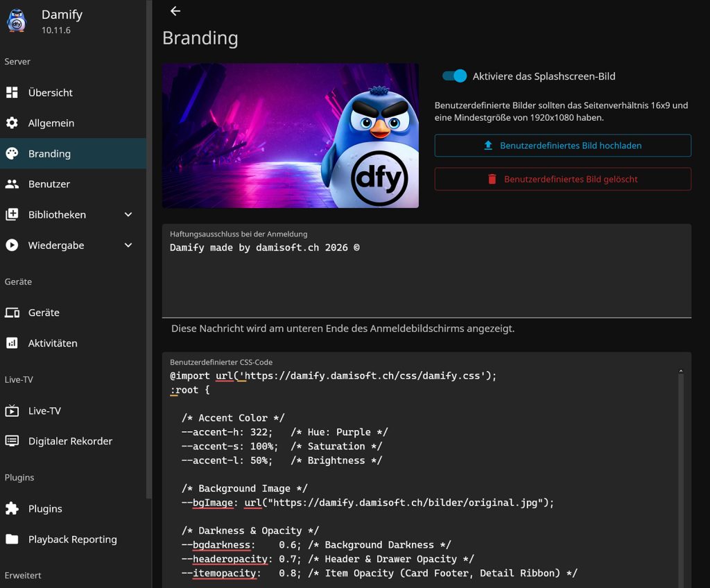This screenshot has width=710, height=588.
Task: Select the Plugins puzzle icon
Action: (x=12, y=508)
